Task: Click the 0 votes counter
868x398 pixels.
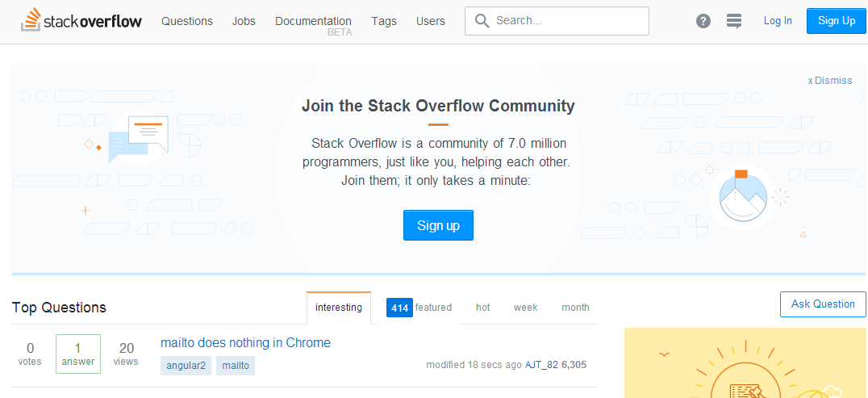Action: click(x=30, y=354)
